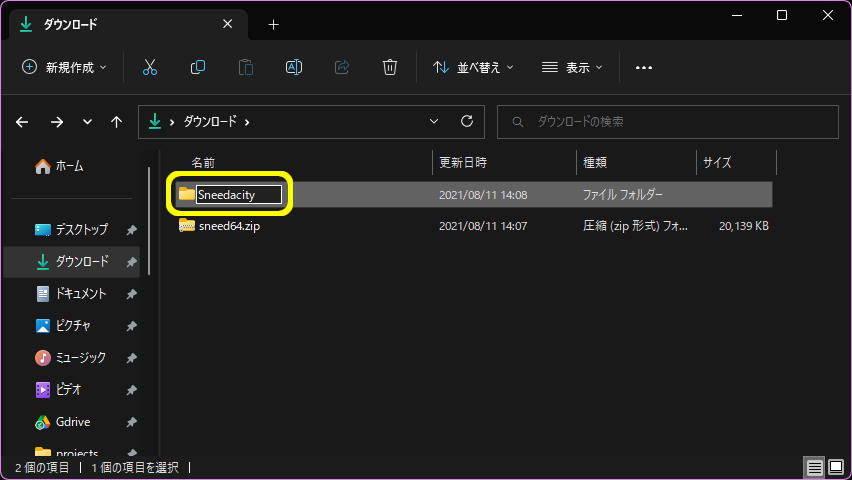Click the Copy icon in toolbar
Image resolution: width=852 pixels, height=480 pixels.
(198, 67)
